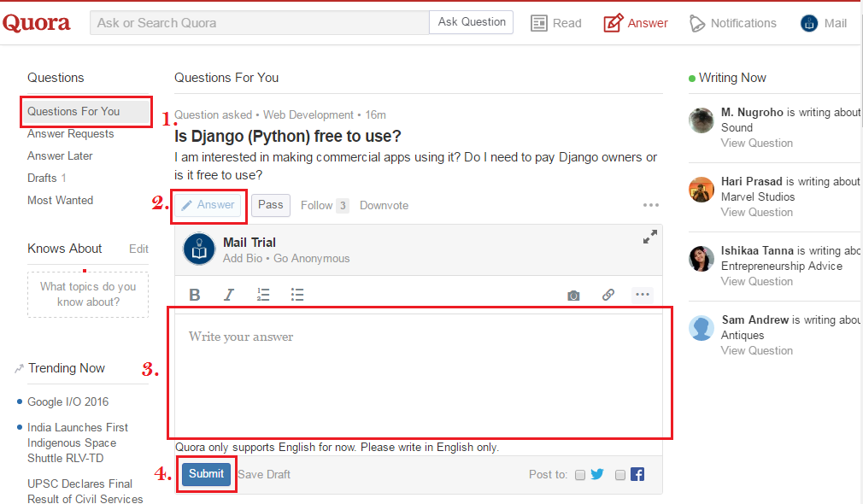View Question under Ishikaa Tanna
Screen dimensions: 863x504
click(757, 282)
